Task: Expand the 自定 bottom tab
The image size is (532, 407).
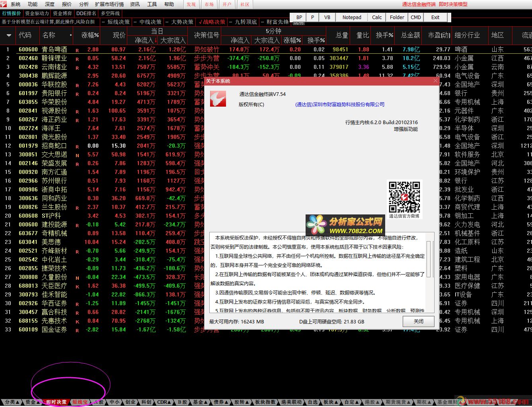Action: coord(351,402)
